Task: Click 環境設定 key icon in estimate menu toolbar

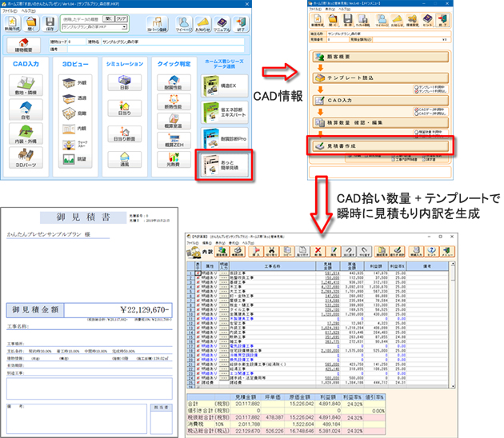Action: point(412,20)
